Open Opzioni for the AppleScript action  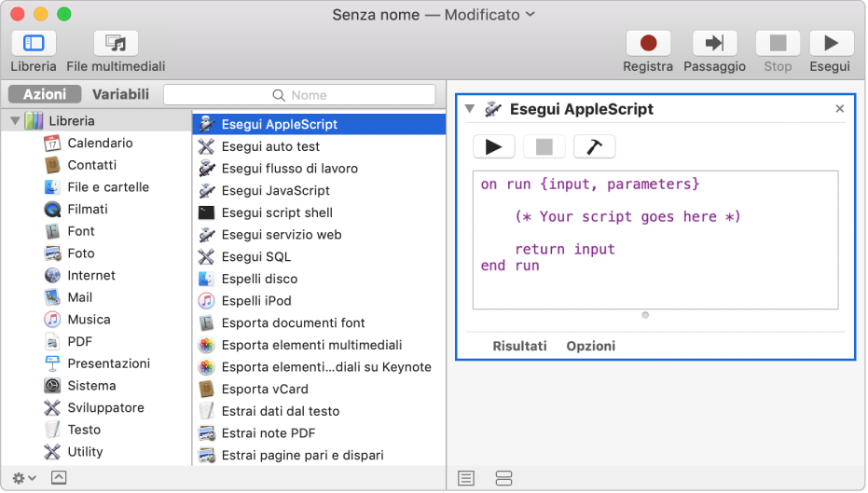tap(590, 346)
